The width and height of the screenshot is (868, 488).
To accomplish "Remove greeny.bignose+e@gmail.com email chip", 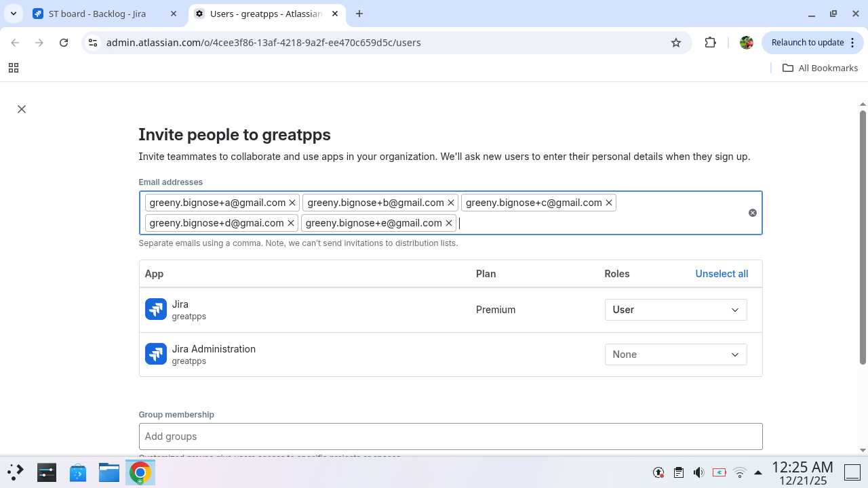I will click(x=449, y=223).
